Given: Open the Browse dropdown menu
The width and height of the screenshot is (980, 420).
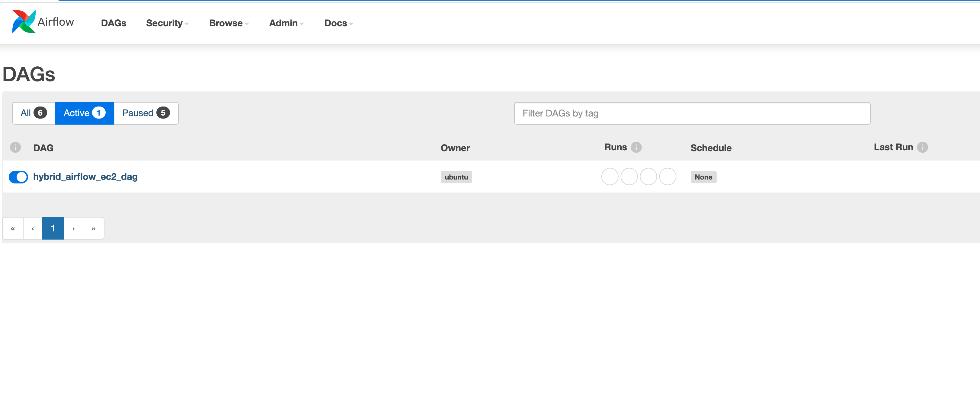Looking at the screenshot, I should tap(229, 23).
